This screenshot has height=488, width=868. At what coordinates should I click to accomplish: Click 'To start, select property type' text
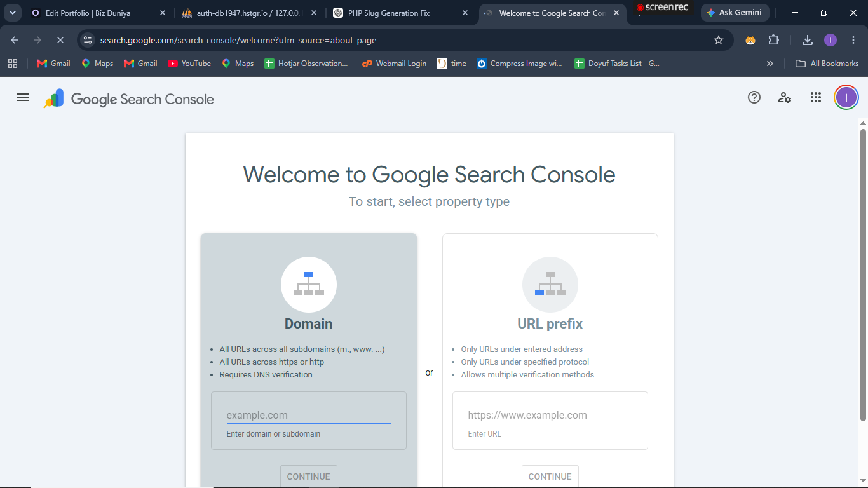click(430, 202)
